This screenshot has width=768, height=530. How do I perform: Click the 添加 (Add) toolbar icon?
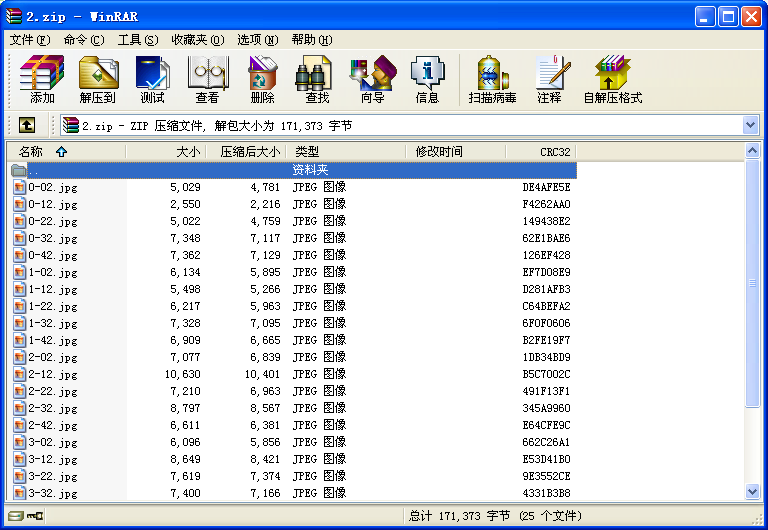point(42,80)
